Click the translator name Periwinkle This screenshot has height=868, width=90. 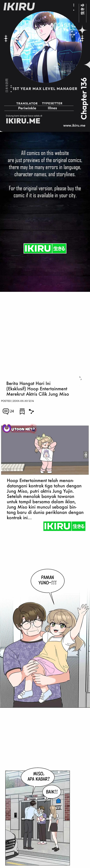coord(27,108)
